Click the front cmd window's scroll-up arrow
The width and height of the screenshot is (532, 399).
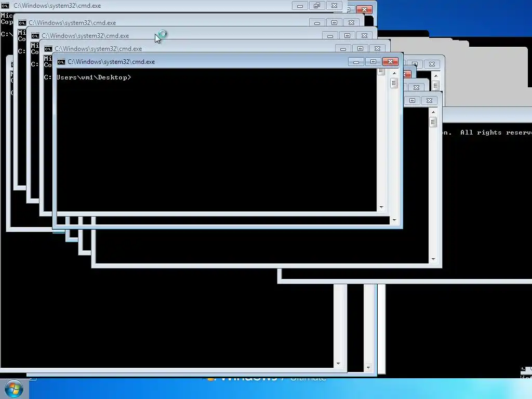click(394, 73)
